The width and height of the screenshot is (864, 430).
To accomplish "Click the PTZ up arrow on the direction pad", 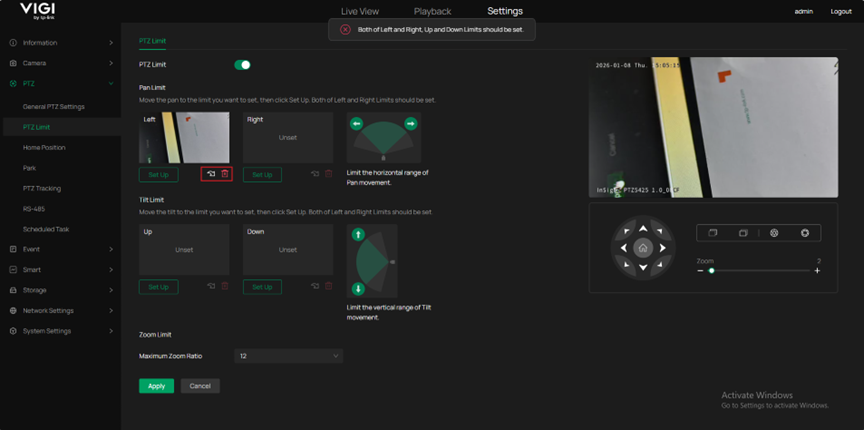I will tap(643, 229).
